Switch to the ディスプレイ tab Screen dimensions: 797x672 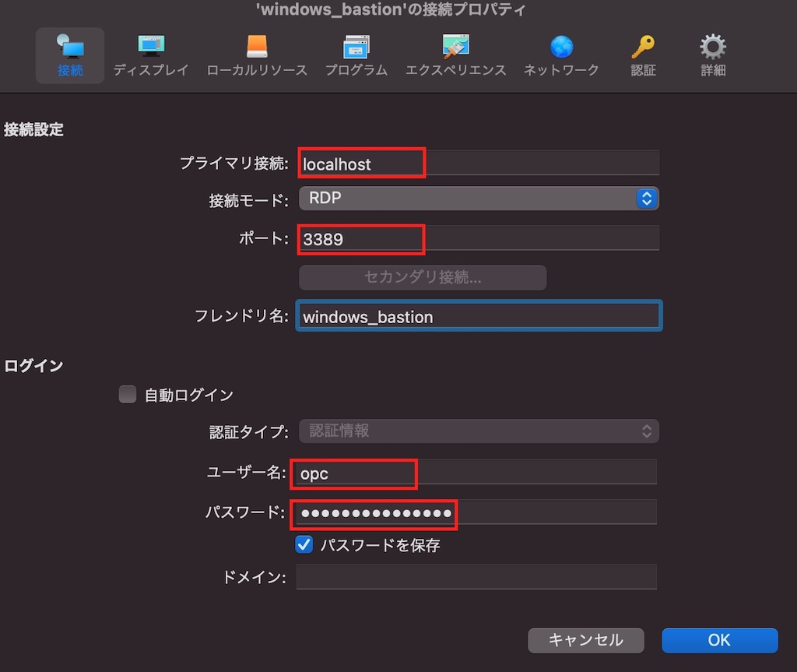(x=151, y=55)
